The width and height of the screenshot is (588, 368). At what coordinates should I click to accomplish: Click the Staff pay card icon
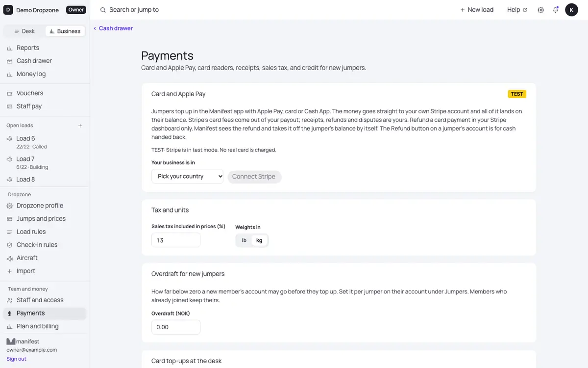coord(9,106)
